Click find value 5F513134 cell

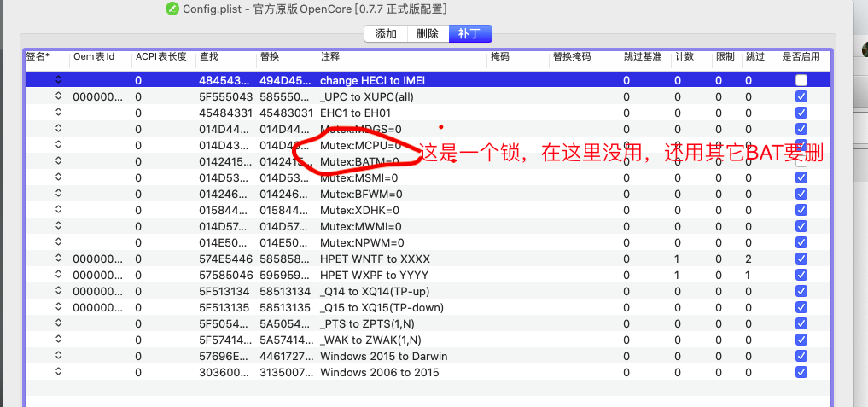tap(224, 291)
